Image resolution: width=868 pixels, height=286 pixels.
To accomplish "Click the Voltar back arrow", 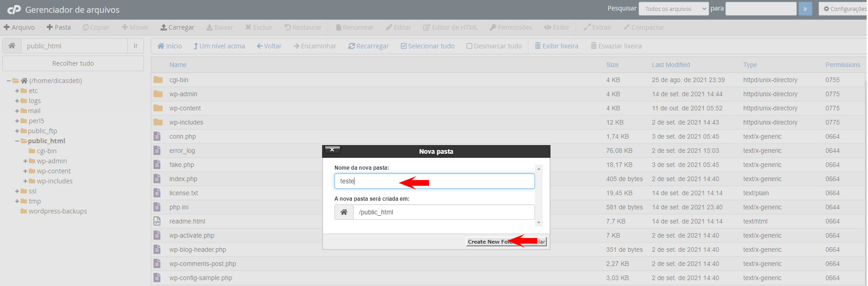I will pos(259,46).
